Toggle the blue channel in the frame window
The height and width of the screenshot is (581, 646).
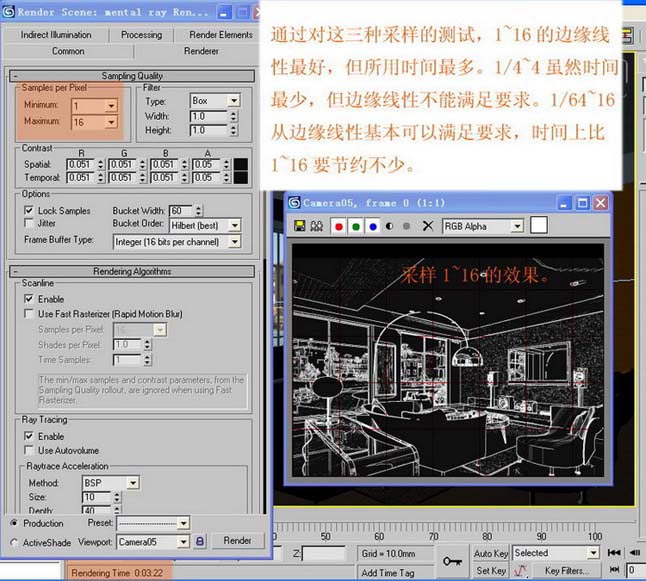coord(373,226)
